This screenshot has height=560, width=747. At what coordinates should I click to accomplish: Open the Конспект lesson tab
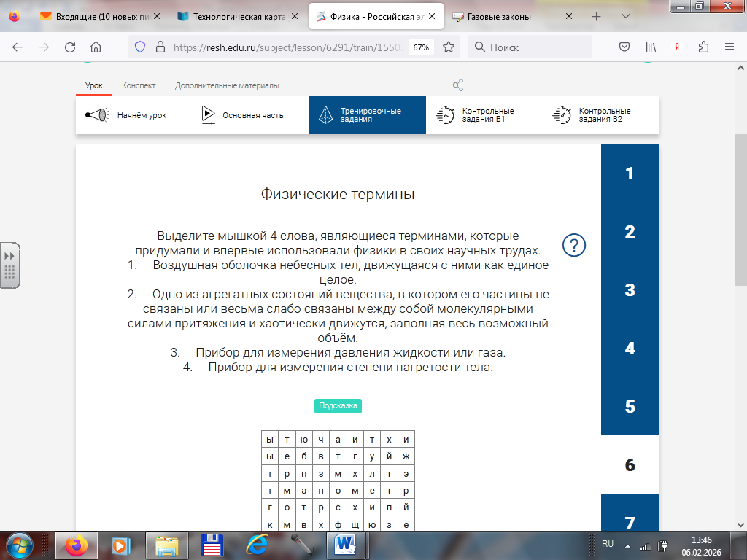[139, 85]
